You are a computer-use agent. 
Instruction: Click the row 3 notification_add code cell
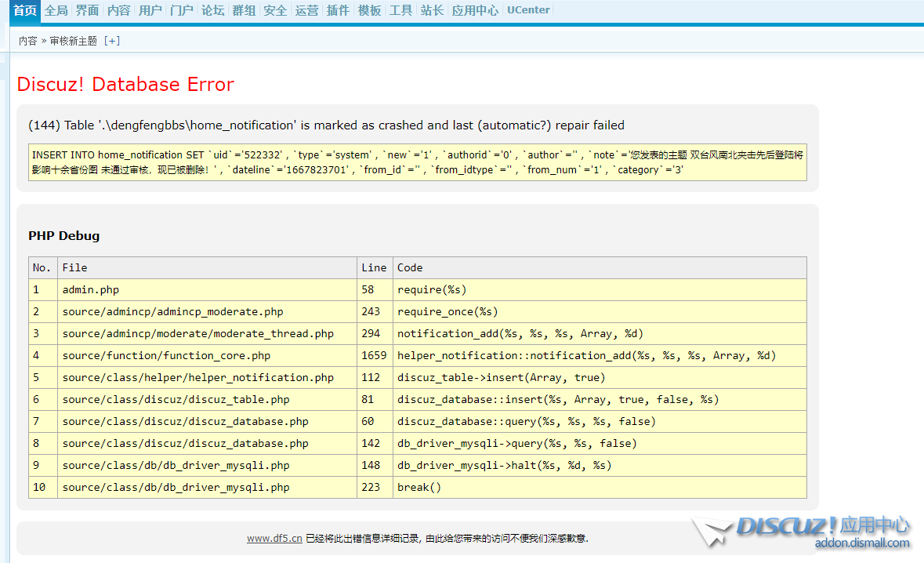pyautogui.click(x=600, y=334)
